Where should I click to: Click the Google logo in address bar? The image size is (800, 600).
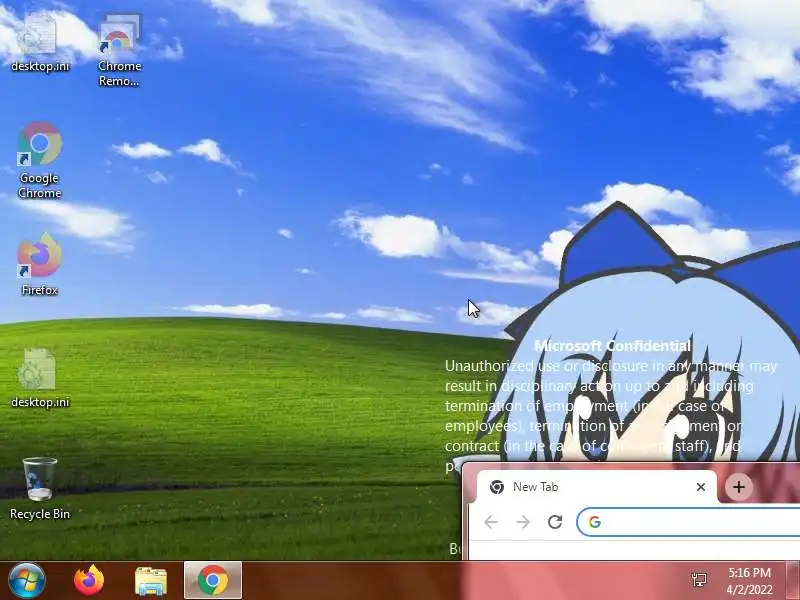pyautogui.click(x=595, y=522)
